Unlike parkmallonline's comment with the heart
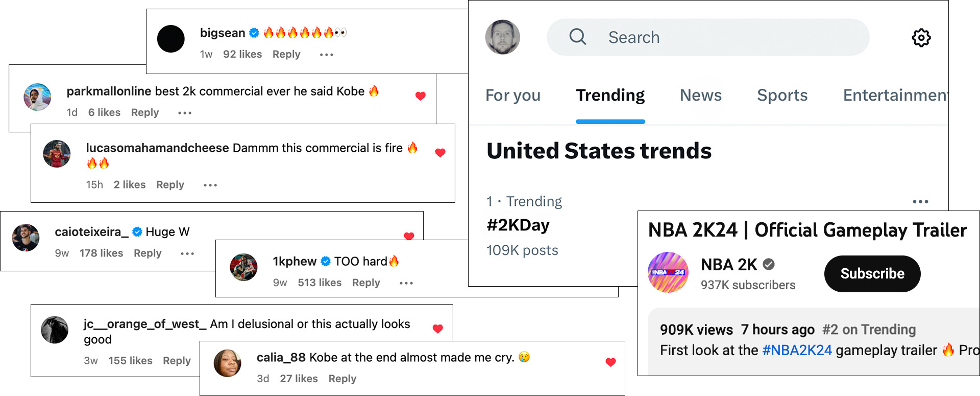980x396 pixels. tap(421, 96)
